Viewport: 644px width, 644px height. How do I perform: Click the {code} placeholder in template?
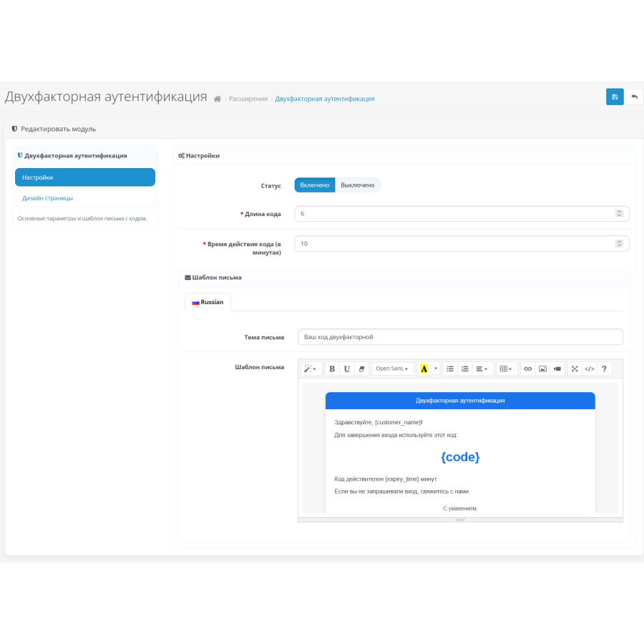coord(460,457)
